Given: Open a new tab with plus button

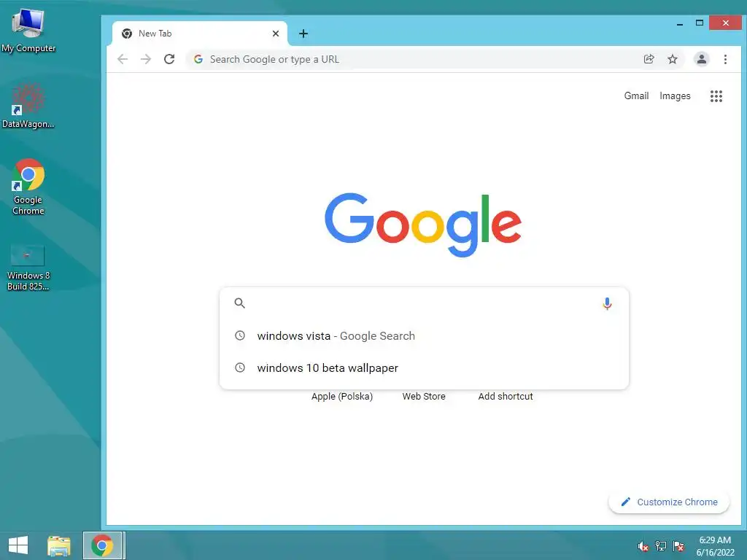Looking at the screenshot, I should pos(303,34).
